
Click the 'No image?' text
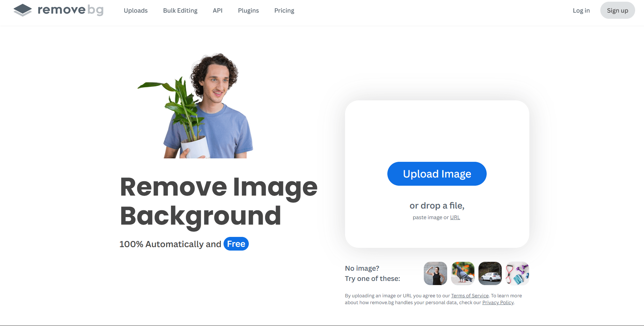[362, 268]
